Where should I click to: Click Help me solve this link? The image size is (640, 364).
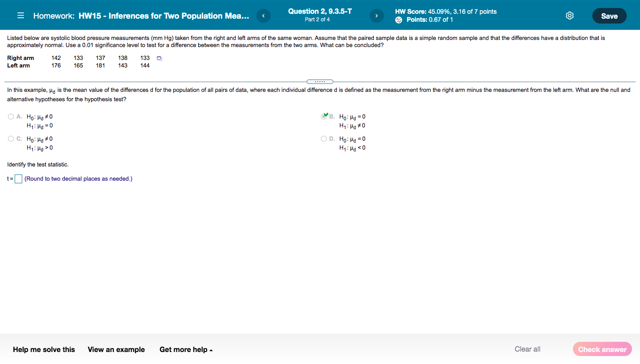(44, 349)
